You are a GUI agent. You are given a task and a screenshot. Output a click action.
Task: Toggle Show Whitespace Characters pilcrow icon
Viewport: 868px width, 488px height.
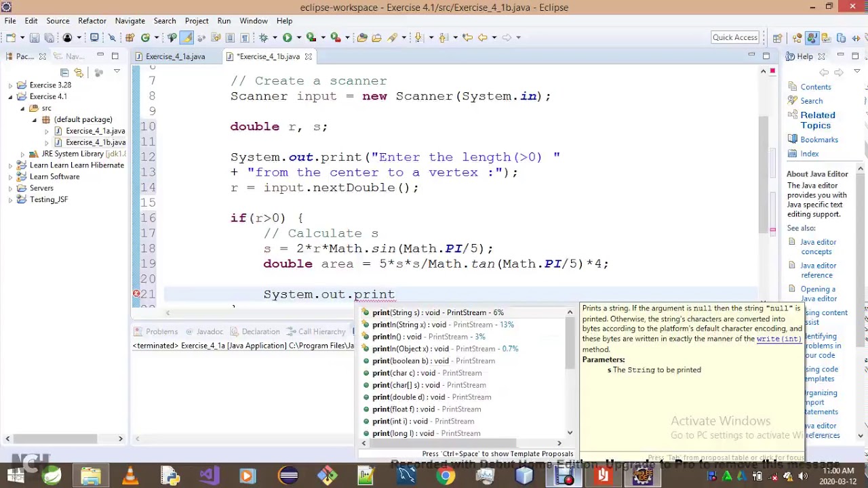coord(245,37)
